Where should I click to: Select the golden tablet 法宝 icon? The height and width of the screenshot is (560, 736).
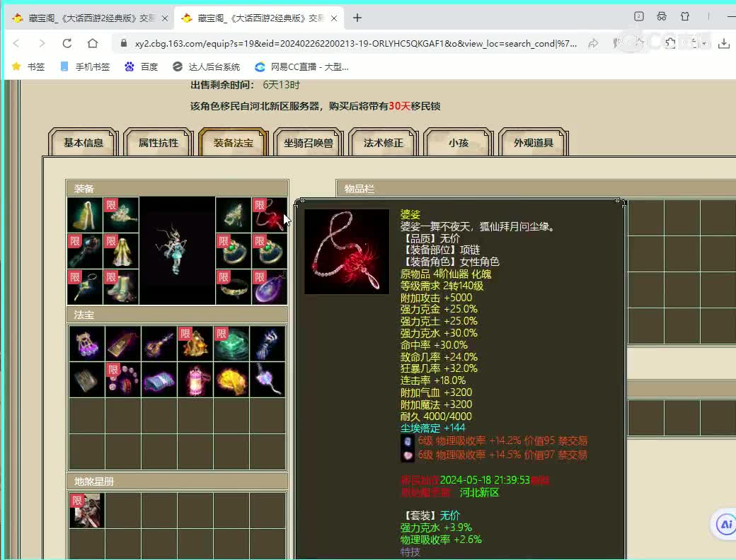pyautogui.click(x=123, y=344)
